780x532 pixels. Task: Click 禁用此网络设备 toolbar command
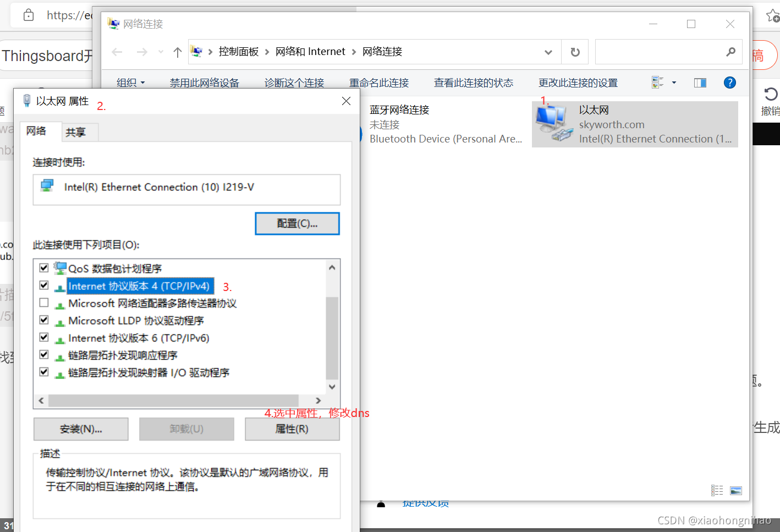point(205,83)
